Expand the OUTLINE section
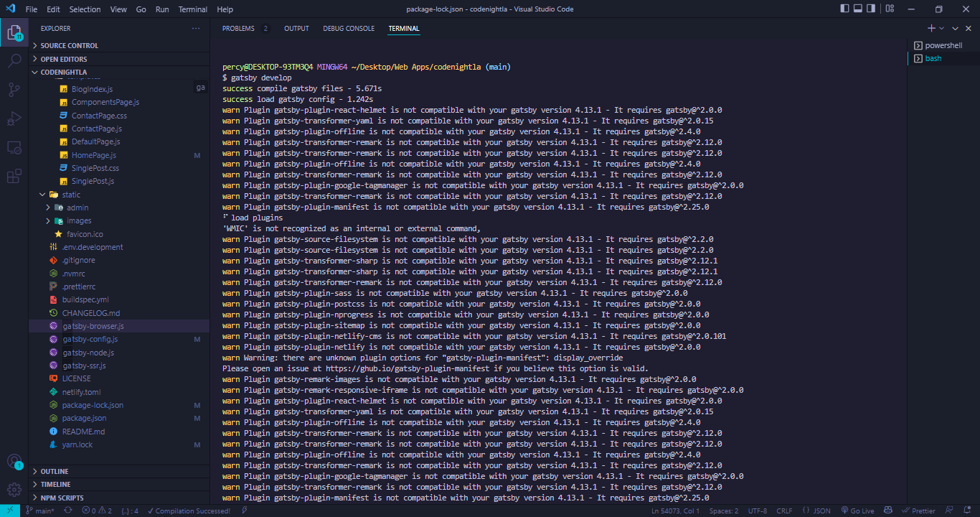Image resolution: width=980 pixels, height=517 pixels. tap(52, 471)
